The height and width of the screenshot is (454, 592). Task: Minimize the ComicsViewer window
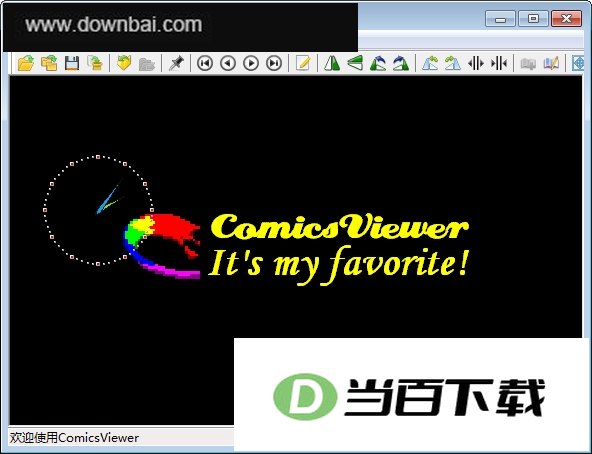(x=500, y=19)
